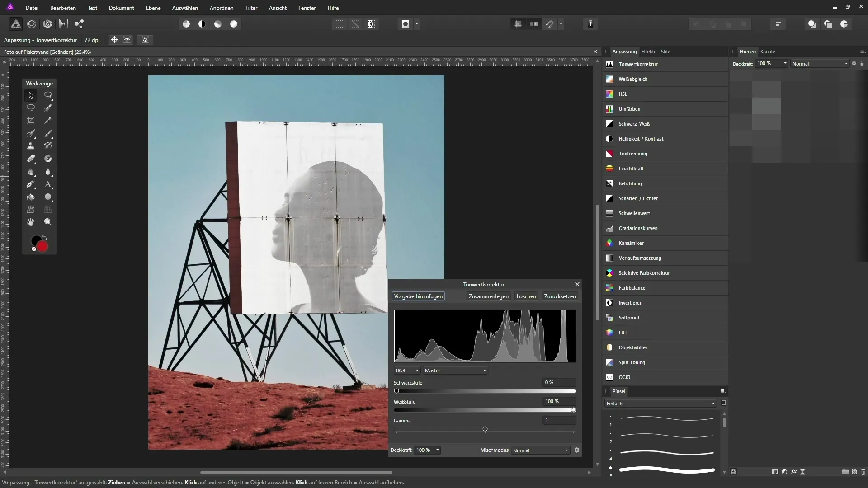Select the Erase Brush tool
The image size is (868, 488).
click(31, 159)
